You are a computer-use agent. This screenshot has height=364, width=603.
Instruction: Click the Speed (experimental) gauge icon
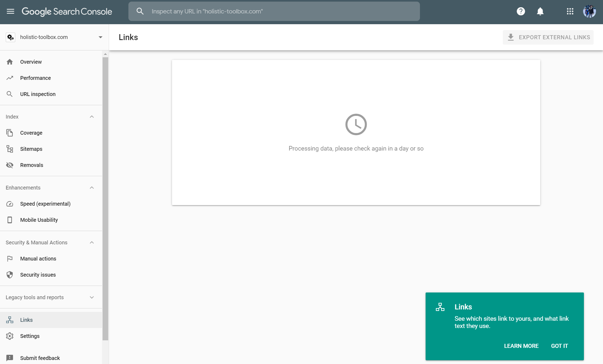pos(10,204)
